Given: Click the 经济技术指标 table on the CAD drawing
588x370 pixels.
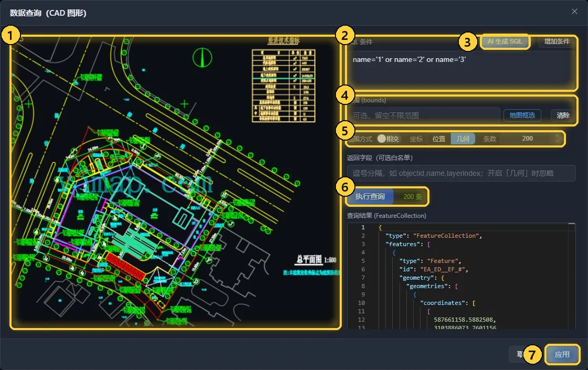Looking at the screenshot, I should pyautogui.click(x=283, y=86).
